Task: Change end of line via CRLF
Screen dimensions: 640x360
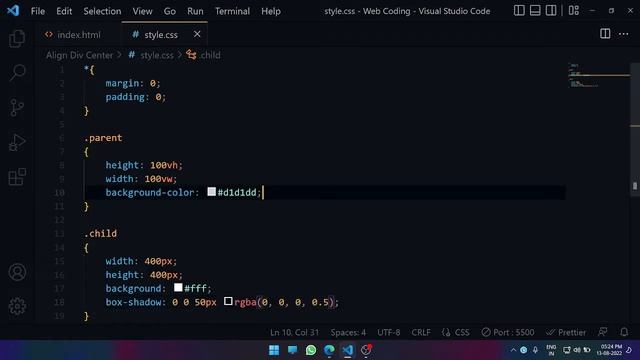Action: [421, 332]
